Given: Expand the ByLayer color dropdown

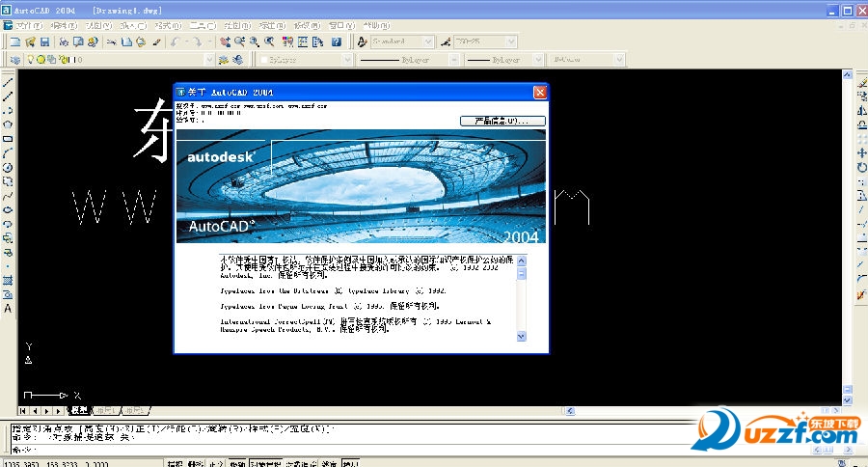Looking at the screenshot, I should point(347,59).
